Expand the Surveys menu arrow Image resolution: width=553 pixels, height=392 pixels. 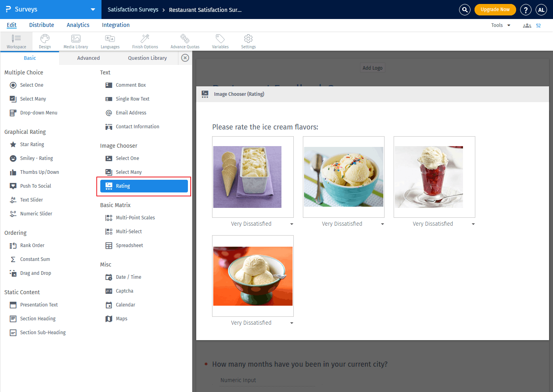click(92, 10)
